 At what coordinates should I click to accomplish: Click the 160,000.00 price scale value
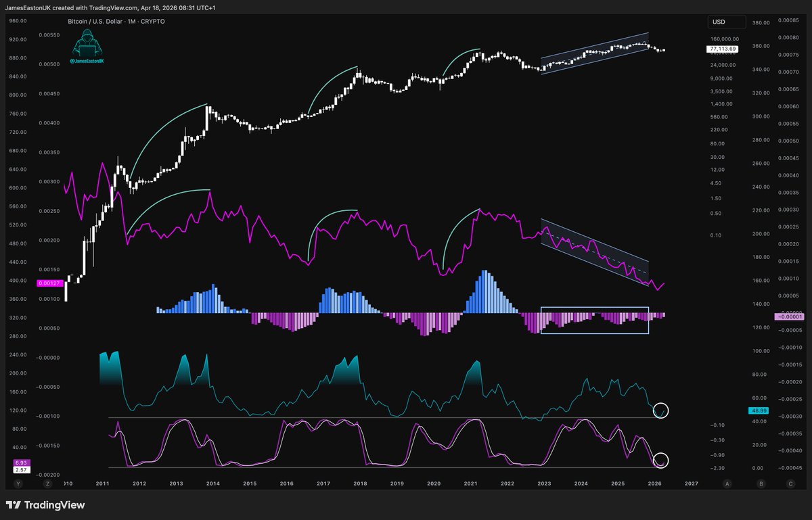(725, 39)
